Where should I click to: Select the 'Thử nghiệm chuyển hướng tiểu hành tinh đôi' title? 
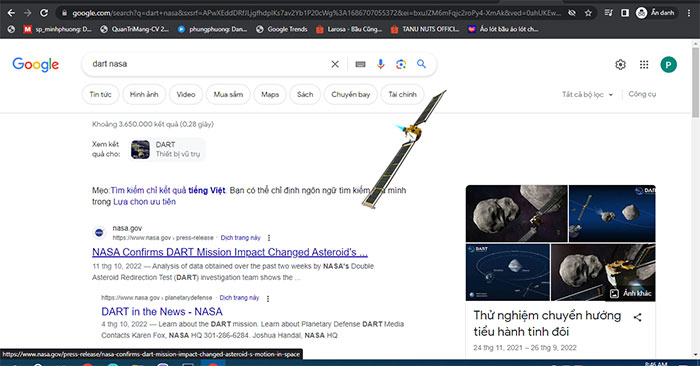547,324
